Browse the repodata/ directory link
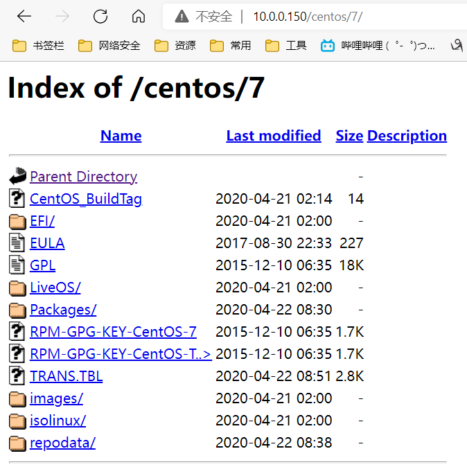Image resolution: width=467 pixels, height=476 pixels. [62, 443]
